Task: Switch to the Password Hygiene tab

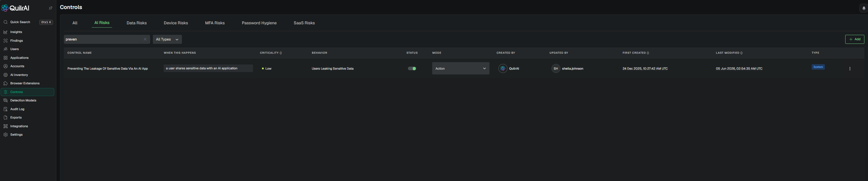Action: [259, 23]
